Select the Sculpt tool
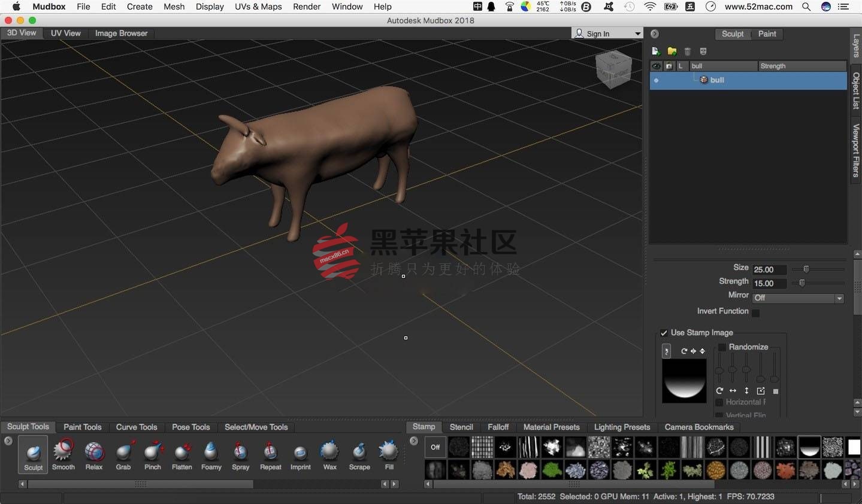The height and width of the screenshot is (504, 862). tap(33, 454)
